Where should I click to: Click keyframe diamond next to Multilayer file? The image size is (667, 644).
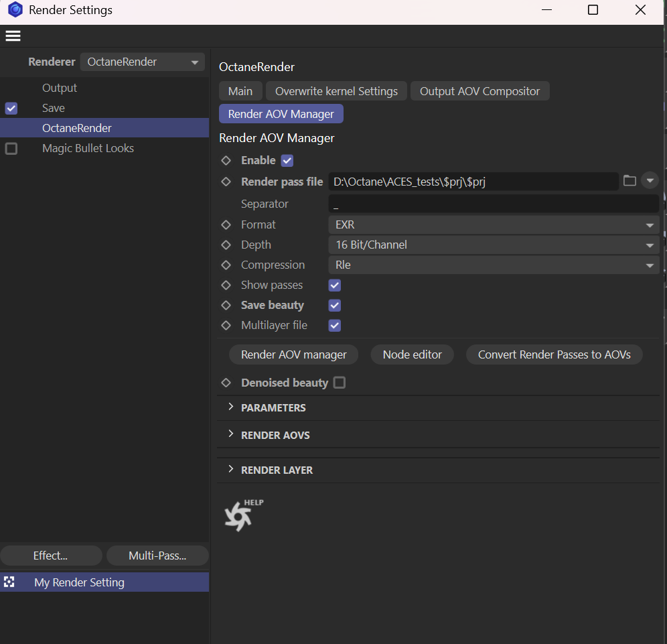click(226, 326)
